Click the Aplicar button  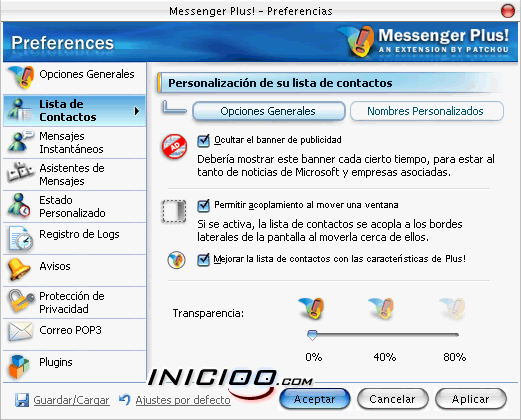point(471,399)
